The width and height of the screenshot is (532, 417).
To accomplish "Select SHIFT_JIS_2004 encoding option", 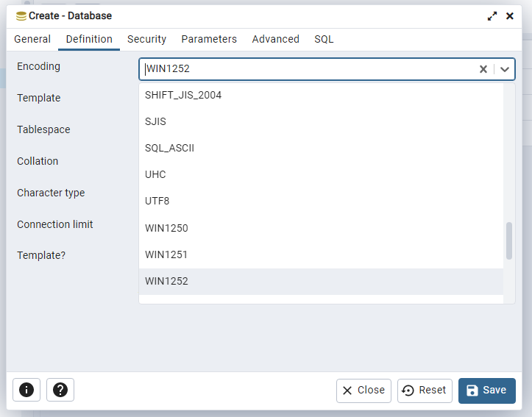I will [183, 95].
